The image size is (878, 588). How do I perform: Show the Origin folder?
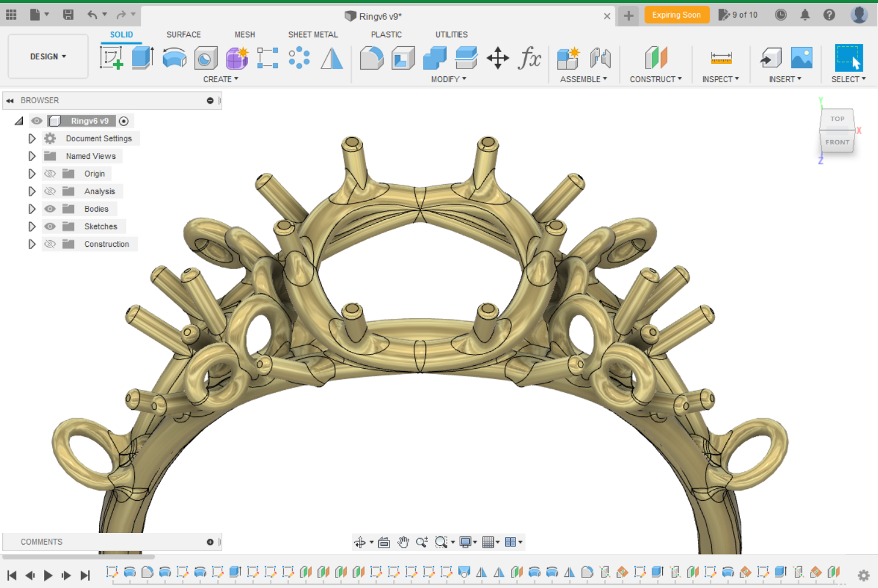[x=50, y=174]
